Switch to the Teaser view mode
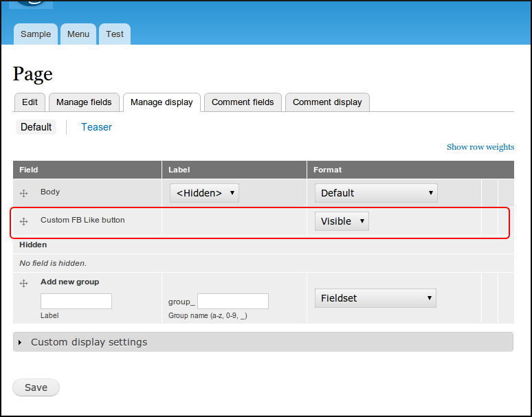 [96, 127]
